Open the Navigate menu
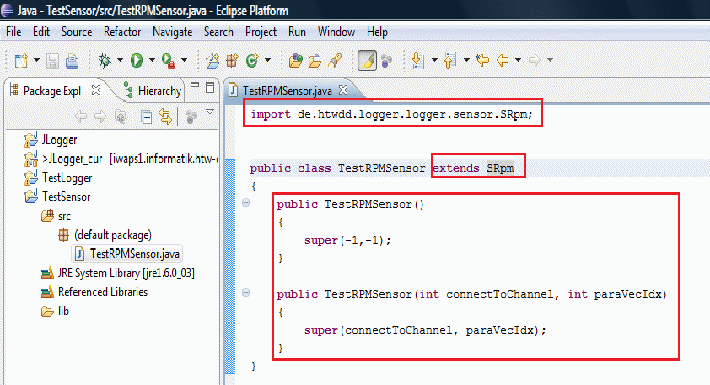The height and width of the screenshot is (385, 710). coord(172,32)
